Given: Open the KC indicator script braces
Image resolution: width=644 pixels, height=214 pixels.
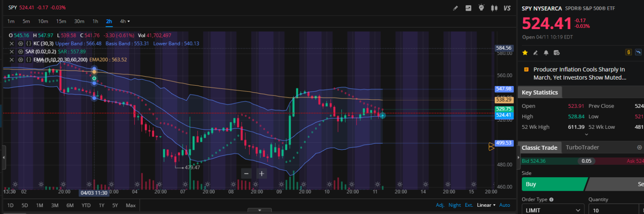Looking at the screenshot, I should (28, 44).
